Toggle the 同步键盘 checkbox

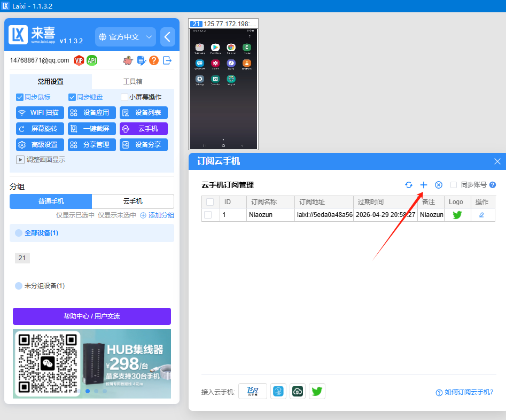pyautogui.click(x=72, y=97)
